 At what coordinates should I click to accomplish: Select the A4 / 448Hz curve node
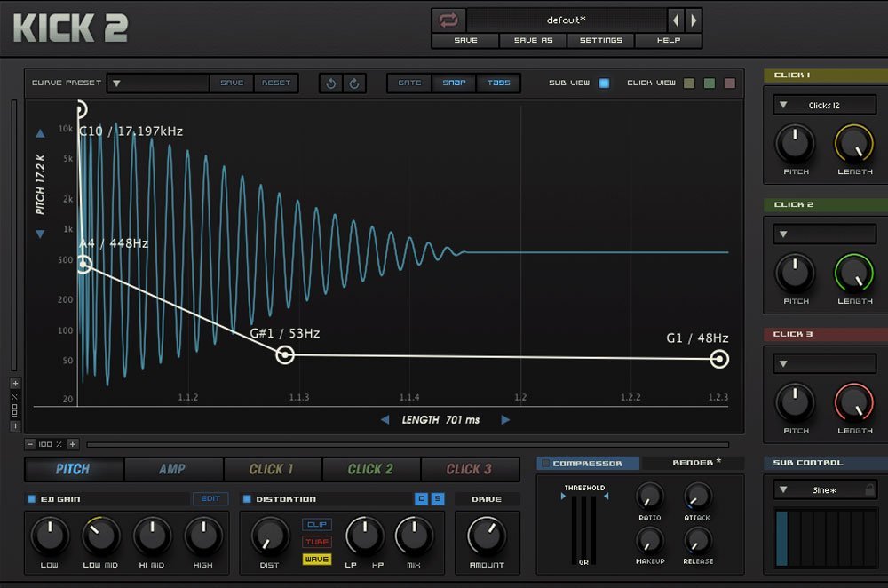coord(83,264)
